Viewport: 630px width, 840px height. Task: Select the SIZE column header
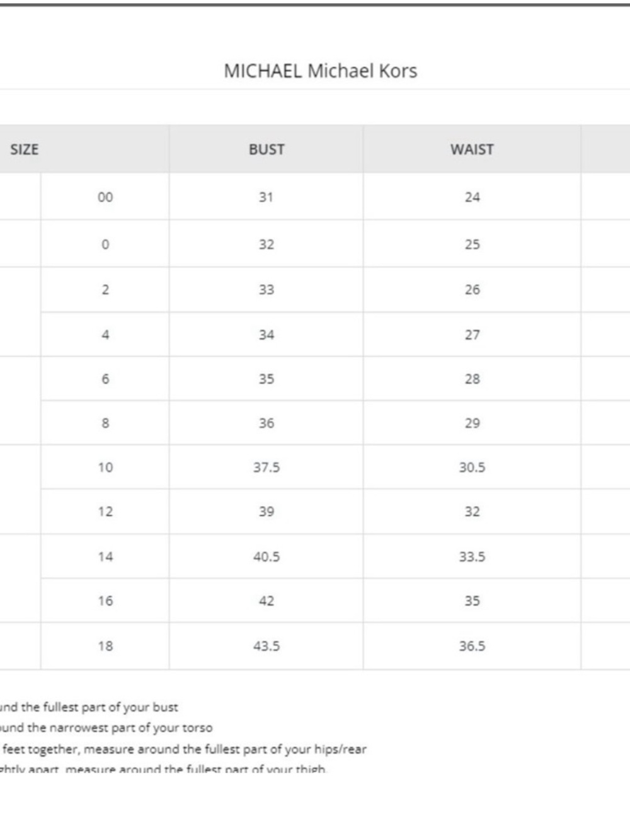[25, 149]
